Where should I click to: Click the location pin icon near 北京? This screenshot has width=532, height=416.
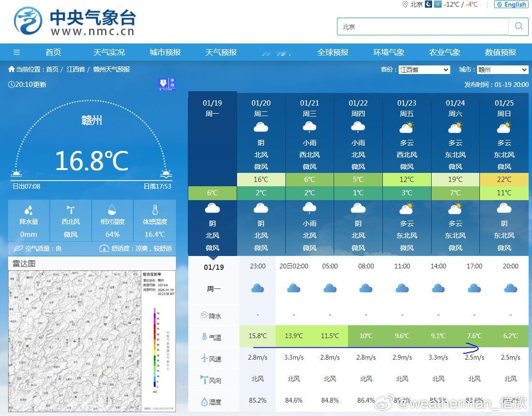point(405,4)
